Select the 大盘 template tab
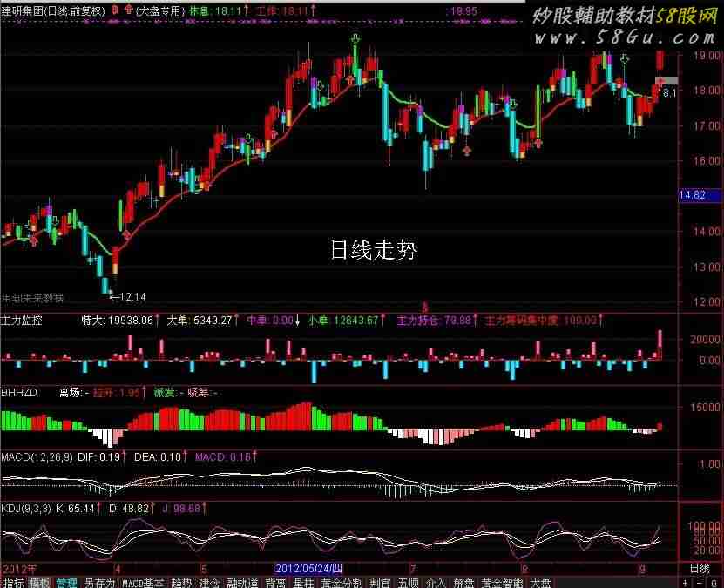This screenshot has height=588, width=724. pos(540,583)
